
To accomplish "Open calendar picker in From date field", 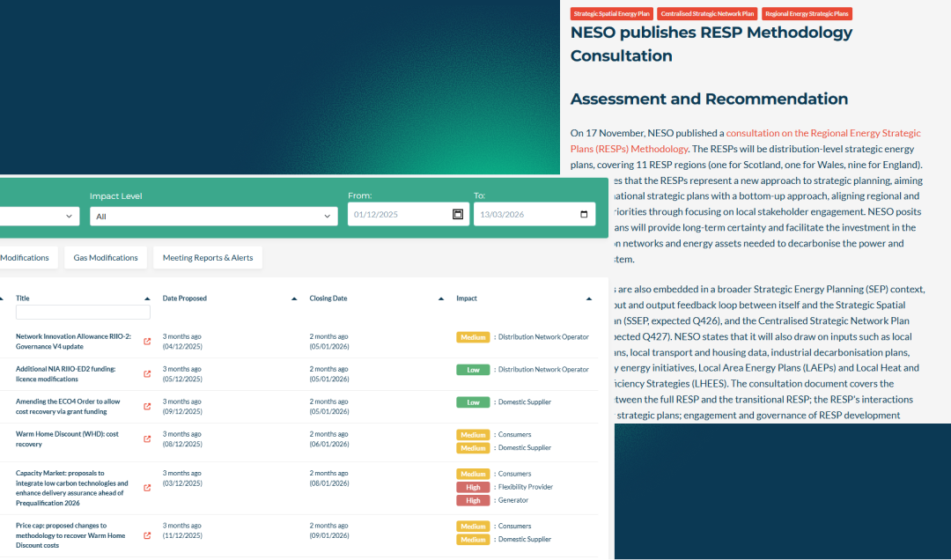I will click(458, 214).
